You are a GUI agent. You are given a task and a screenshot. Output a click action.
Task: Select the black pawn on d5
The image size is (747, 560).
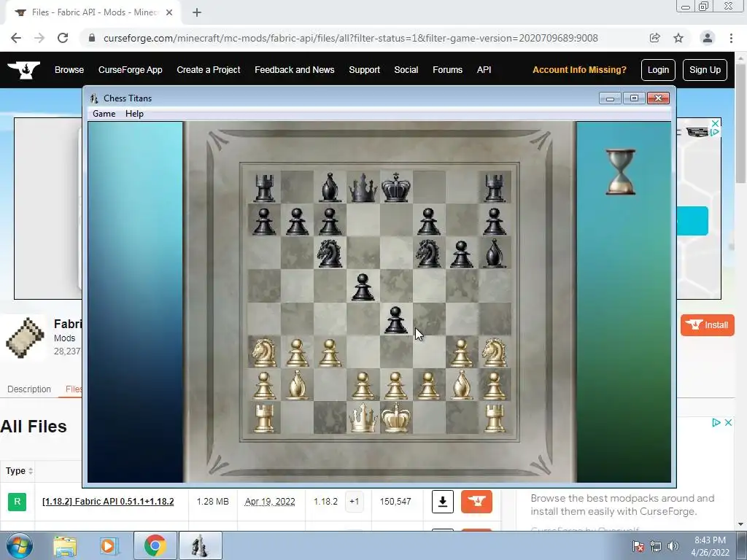pos(363,287)
